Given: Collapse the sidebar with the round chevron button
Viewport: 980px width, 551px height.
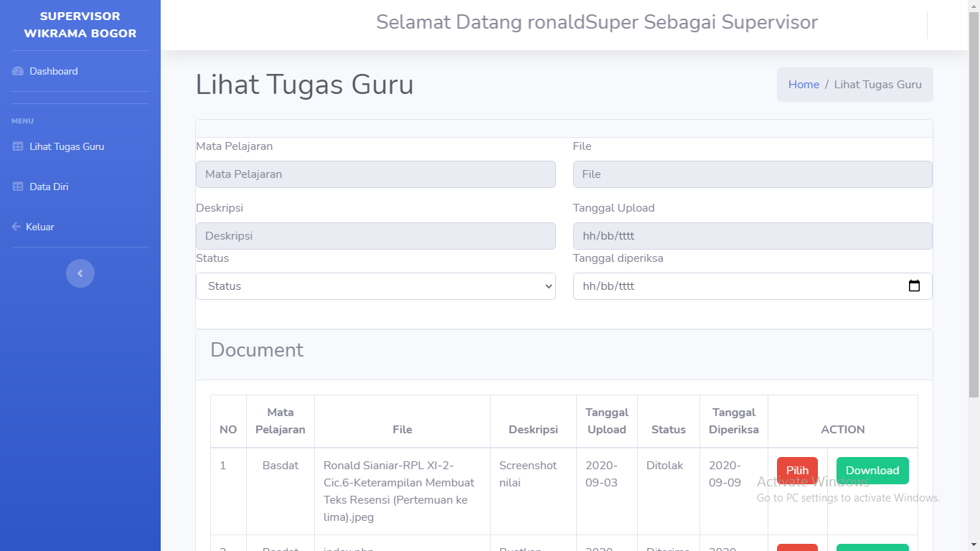Looking at the screenshot, I should pyautogui.click(x=80, y=273).
